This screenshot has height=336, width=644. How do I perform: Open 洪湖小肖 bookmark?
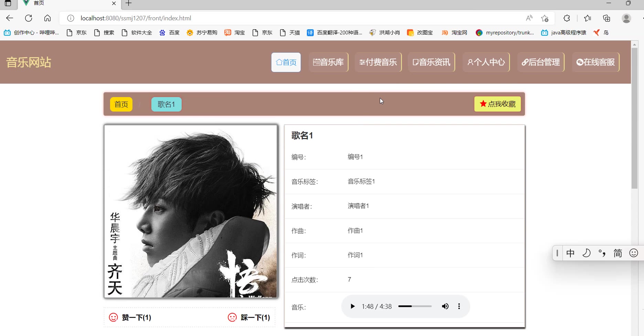click(x=385, y=33)
